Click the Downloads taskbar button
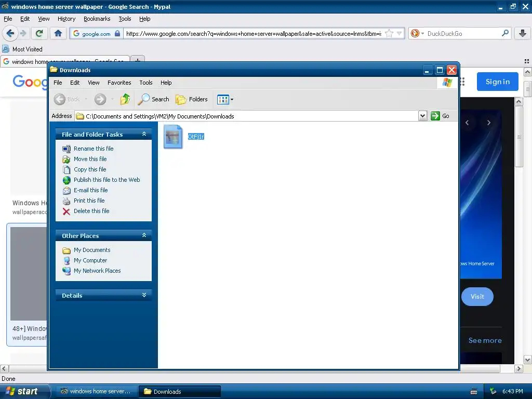The height and width of the screenshot is (399, 532). [x=180, y=392]
